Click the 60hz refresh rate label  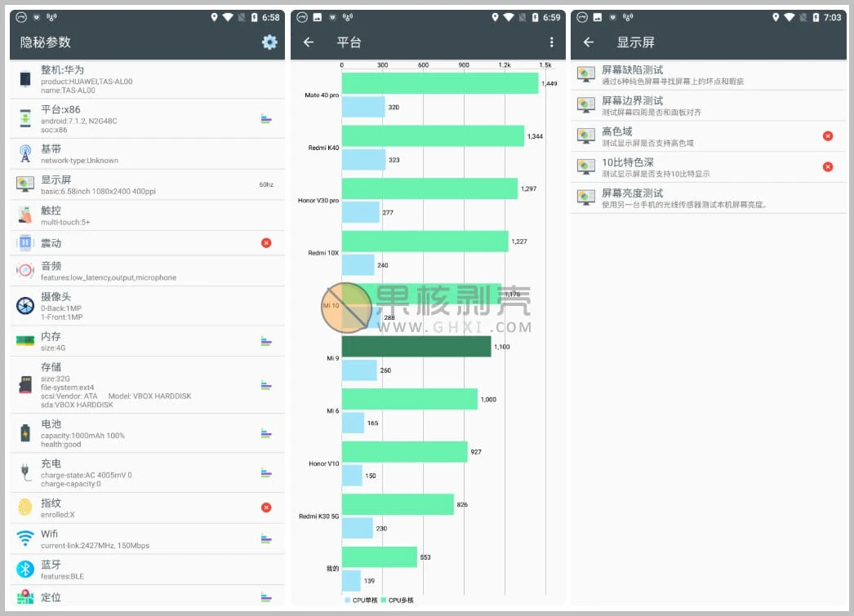tap(266, 184)
